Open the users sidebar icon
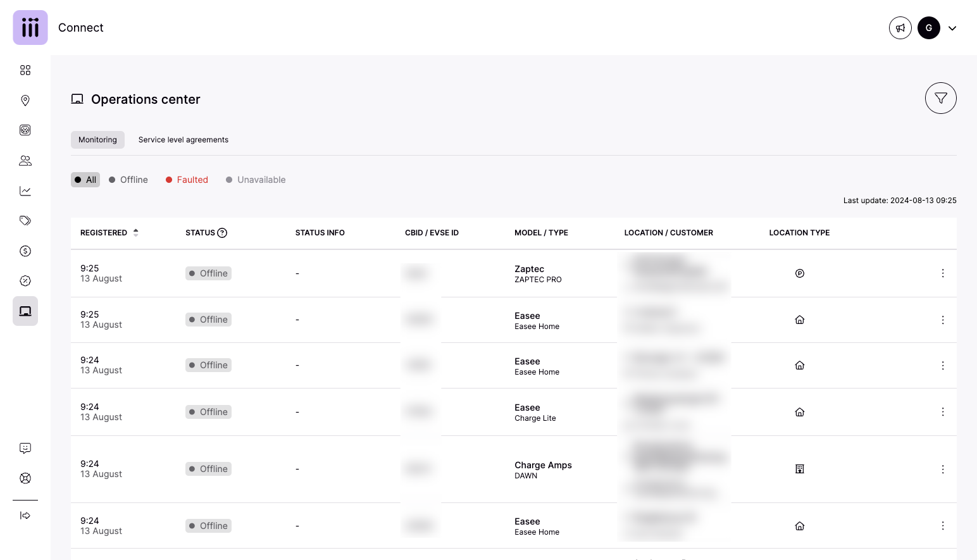 click(x=25, y=161)
